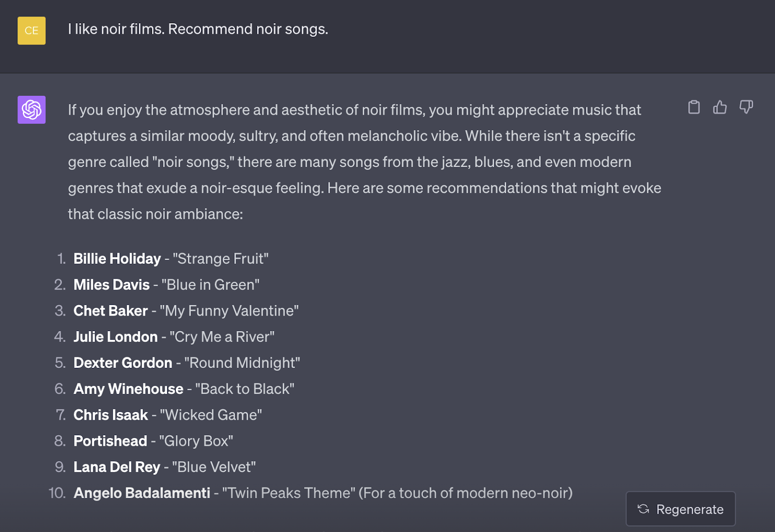
Task: Select the Lana Del Rey "Blue Velvet" line
Action: pyautogui.click(x=164, y=467)
